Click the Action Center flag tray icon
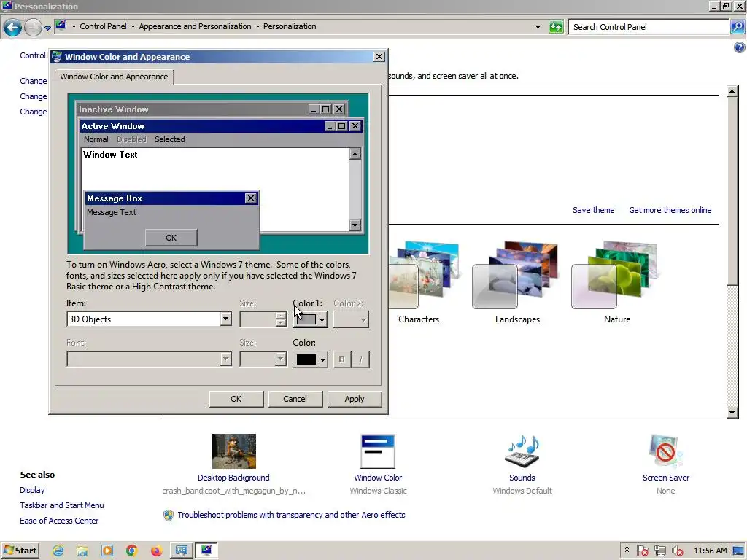Image resolution: width=747 pixels, height=560 pixels. pos(642,551)
